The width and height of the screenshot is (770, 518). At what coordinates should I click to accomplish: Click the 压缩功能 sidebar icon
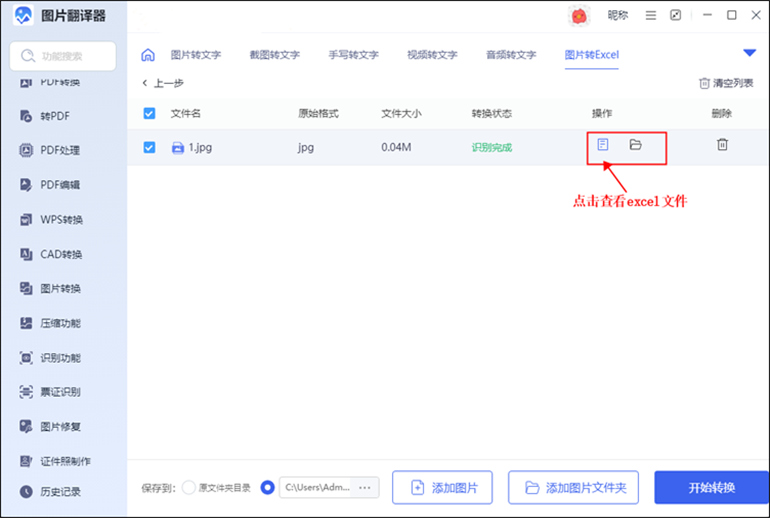[26, 323]
